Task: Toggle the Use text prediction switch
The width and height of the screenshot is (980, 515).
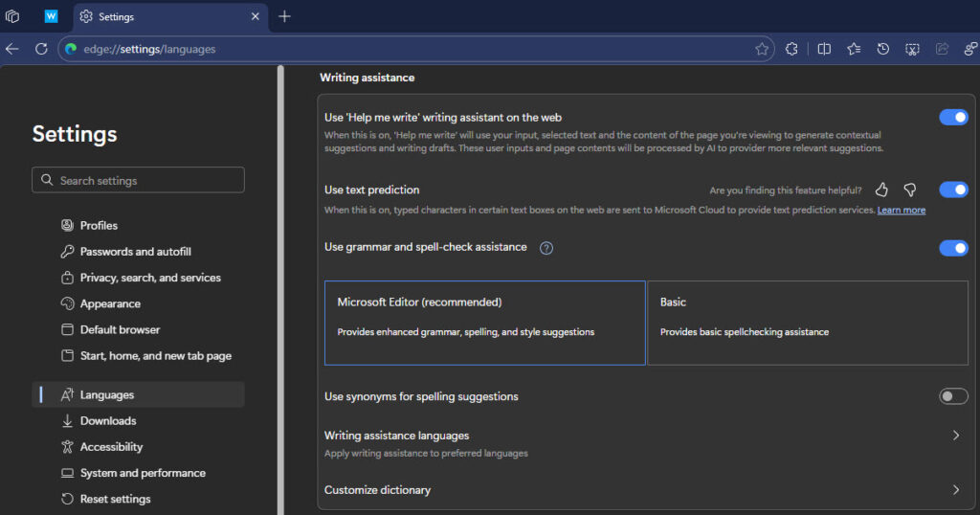Action: click(953, 190)
